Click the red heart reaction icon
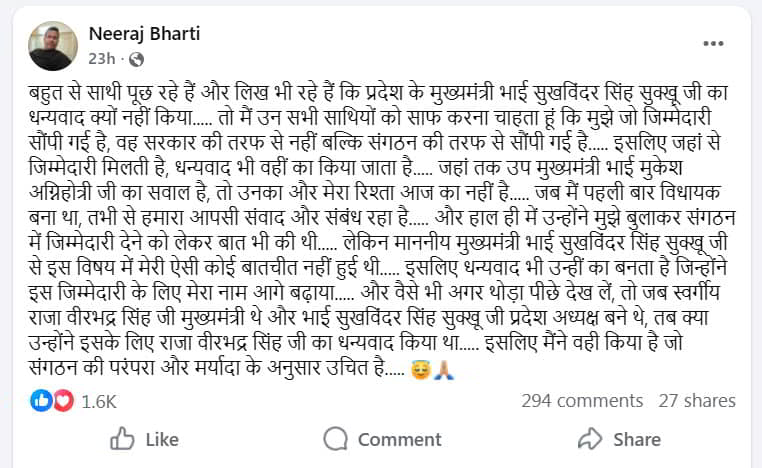 [x=62, y=401]
